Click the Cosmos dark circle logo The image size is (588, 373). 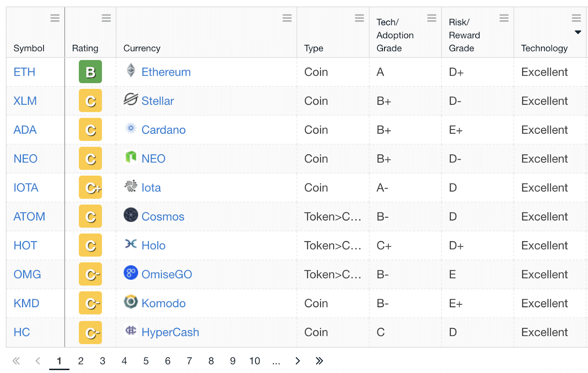coord(131,215)
